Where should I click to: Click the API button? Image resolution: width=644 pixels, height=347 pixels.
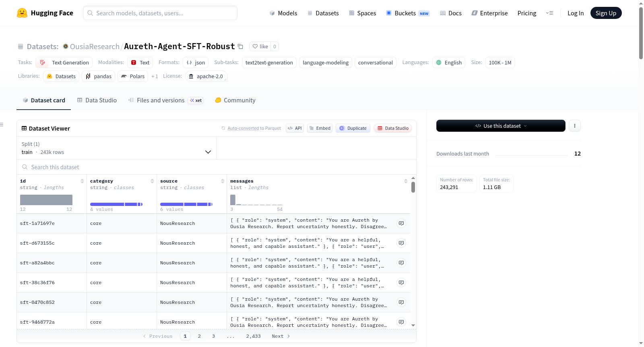(295, 128)
